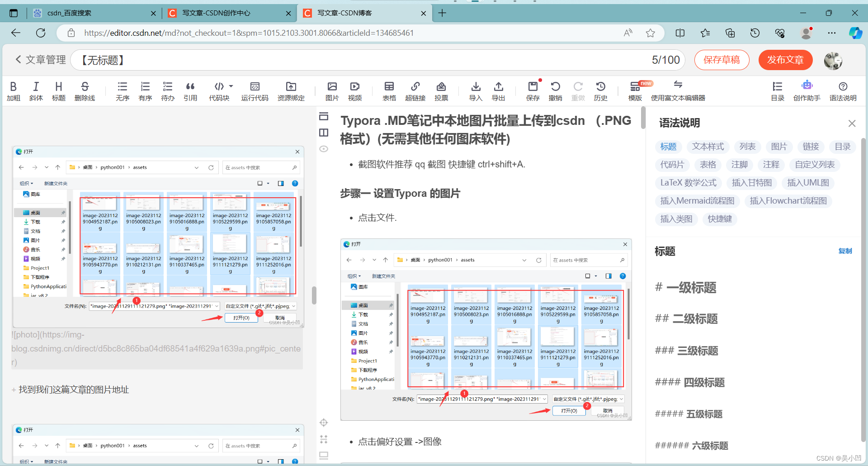Open new browser tab
This screenshot has width=868, height=466.
tap(442, 13)
